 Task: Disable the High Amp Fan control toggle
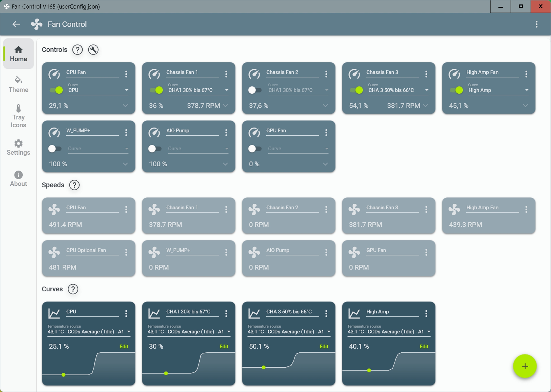456,90
